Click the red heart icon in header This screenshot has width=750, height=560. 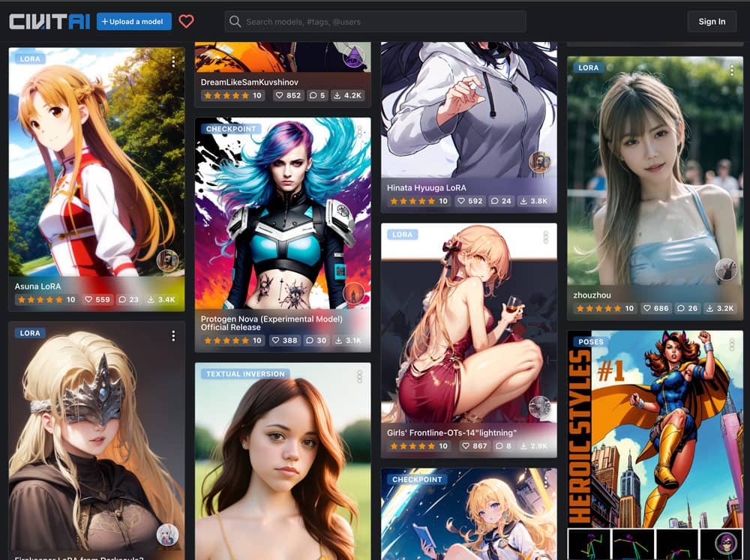click(x=186, y=22)
